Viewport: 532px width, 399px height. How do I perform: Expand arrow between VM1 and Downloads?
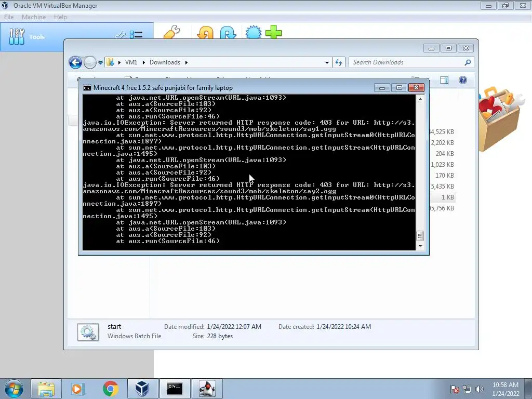coord(143,62)
